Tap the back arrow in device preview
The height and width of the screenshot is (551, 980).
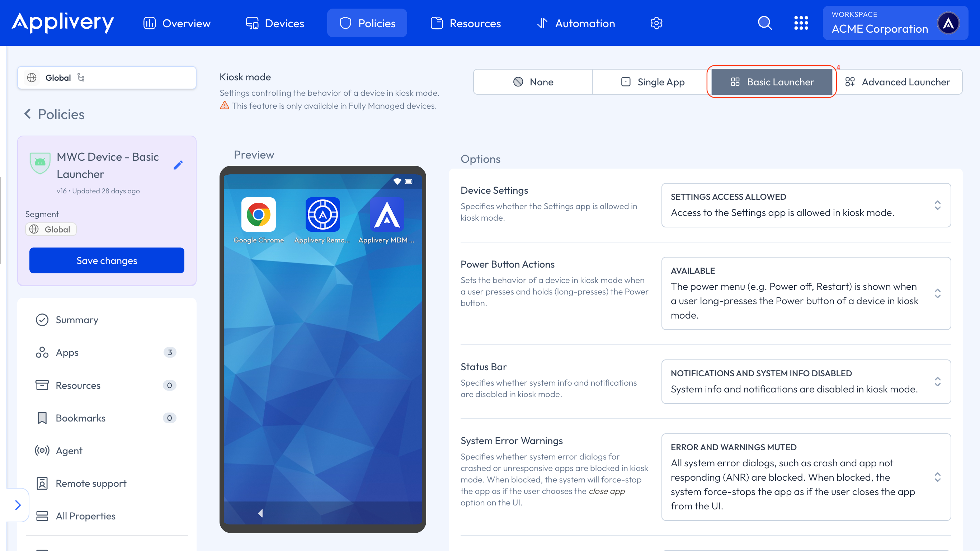[260, 513]
